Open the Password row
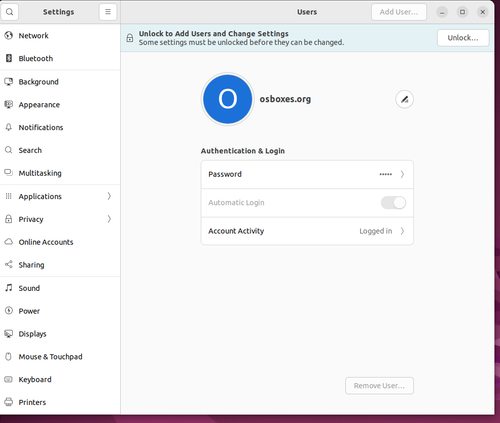Viewport: 500px width, 423px height. pyautogui.click(x=307, y=174)
